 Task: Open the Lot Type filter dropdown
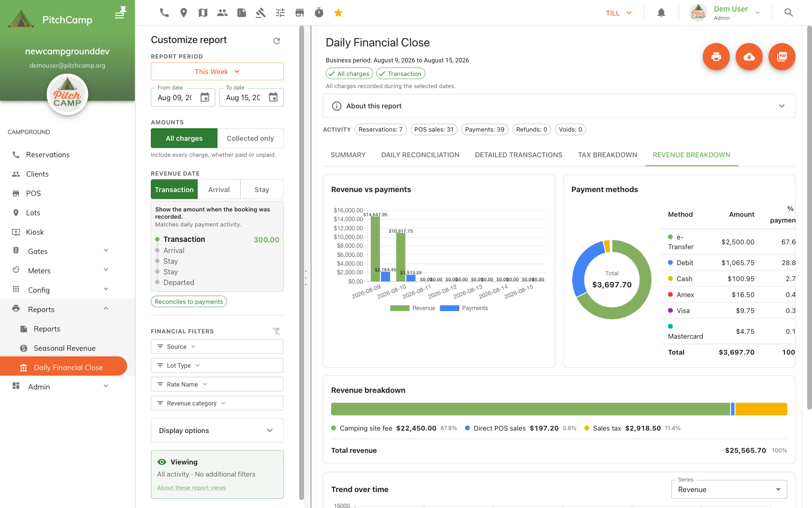tap(217, 366)
